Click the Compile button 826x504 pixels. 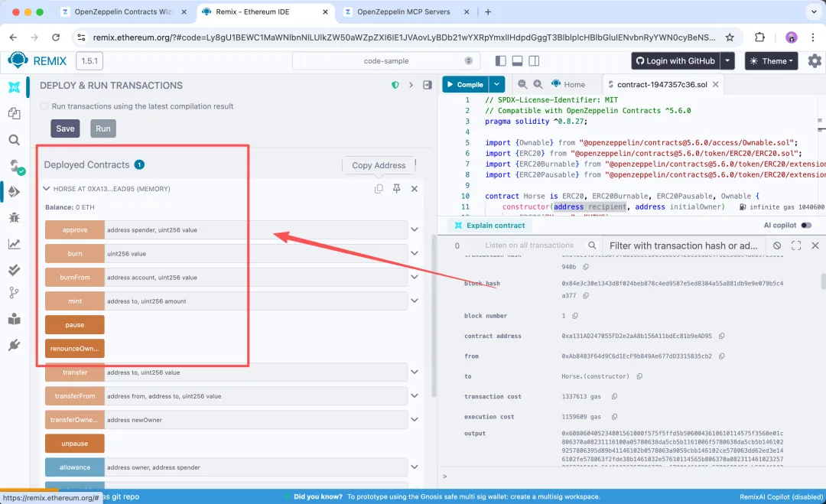pyautogui.click(x=466, y=84)
